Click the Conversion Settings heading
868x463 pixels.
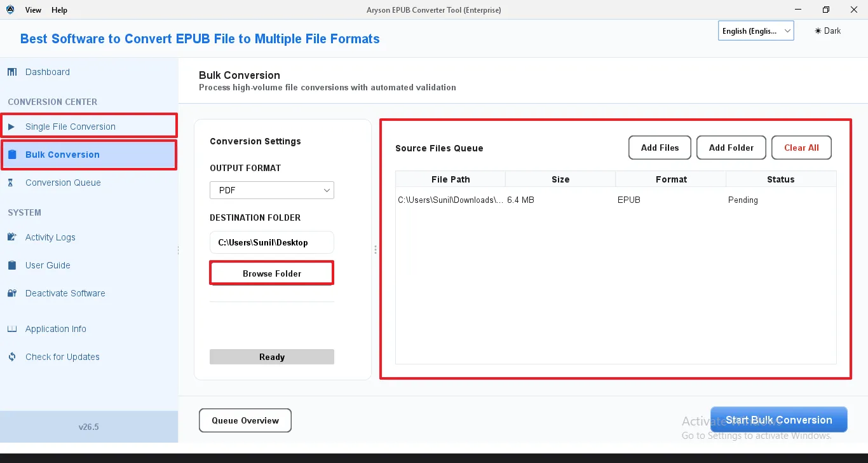pos(255,141)
